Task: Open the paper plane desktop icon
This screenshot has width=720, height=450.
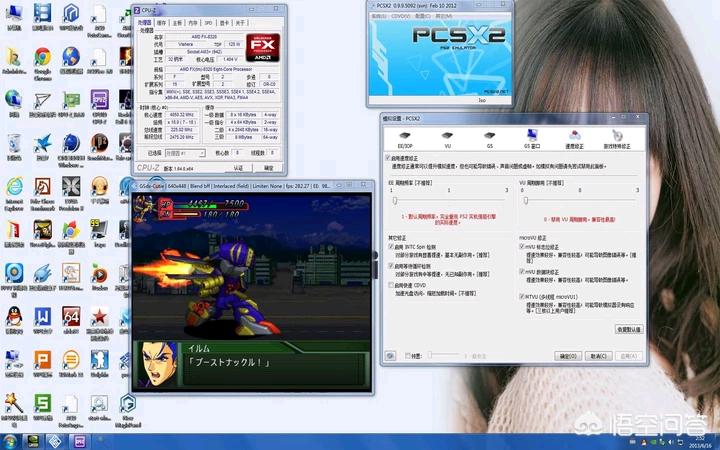Action: [42, 104]
